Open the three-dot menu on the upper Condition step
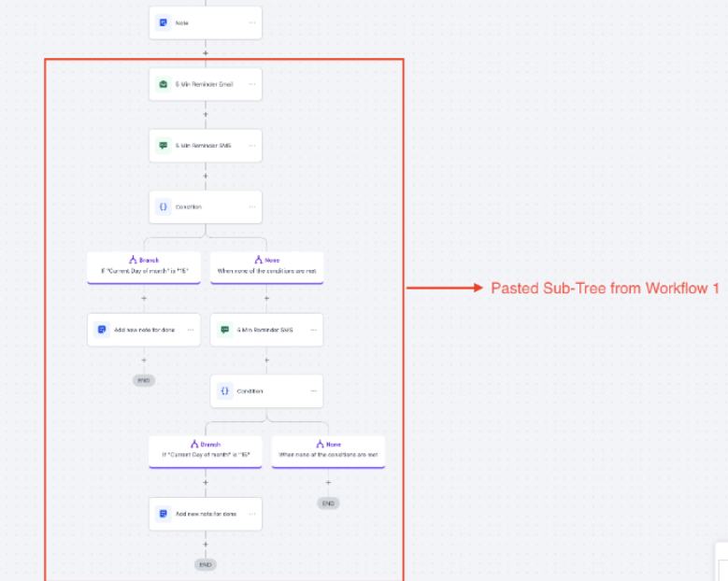728x581 pixels. pos(251,206)
